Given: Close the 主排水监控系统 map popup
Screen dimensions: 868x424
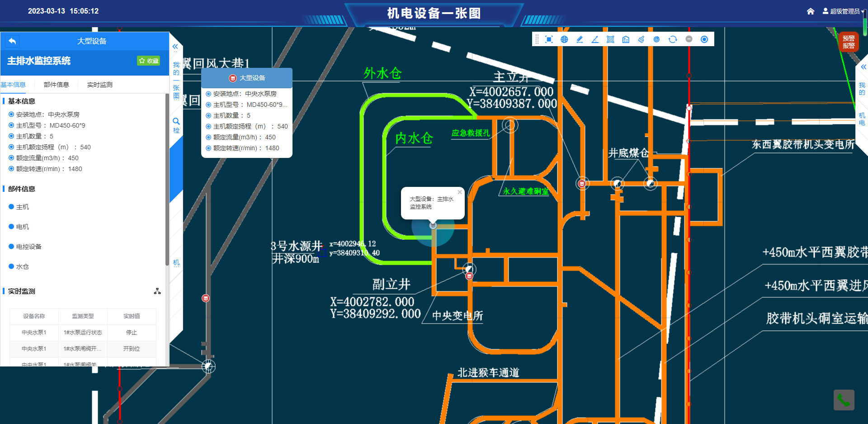Looking at the screenshot, I should [x=460, y=192].
